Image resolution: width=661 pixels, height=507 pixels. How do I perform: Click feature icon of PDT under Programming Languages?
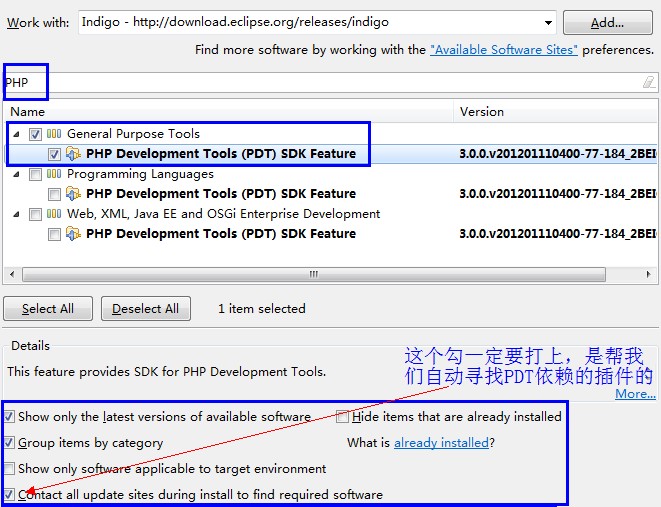(73, 194)
